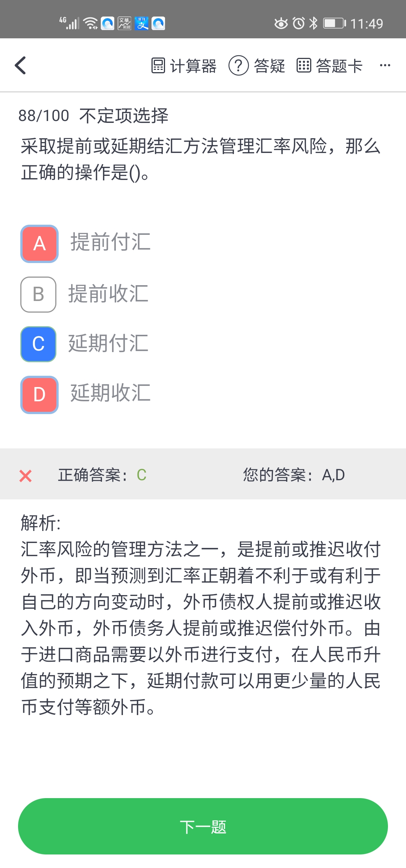
Task: Tap the battery icon in status bar
Action: tap(334, 23)
